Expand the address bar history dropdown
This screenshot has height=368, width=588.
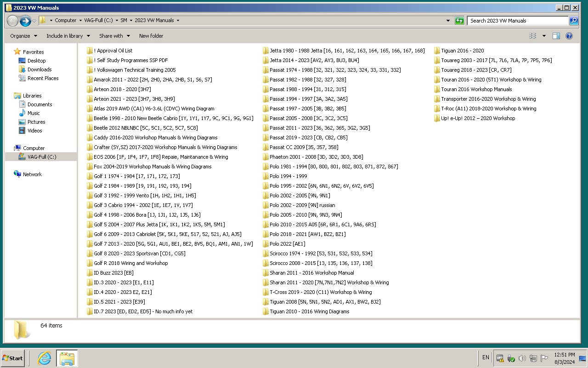[x=448, y=21]
